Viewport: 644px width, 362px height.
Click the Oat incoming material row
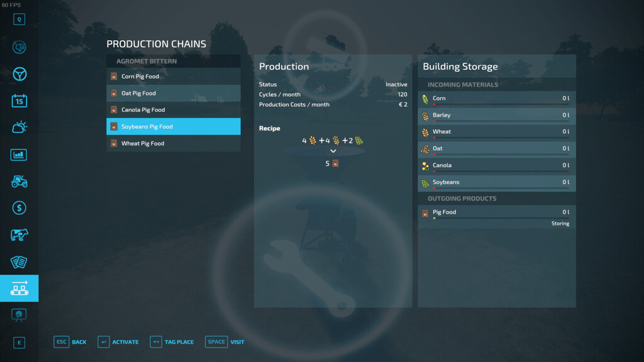497,148
